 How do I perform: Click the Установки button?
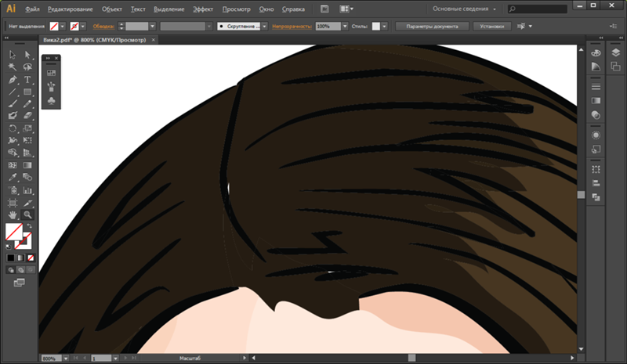point(491,26)
